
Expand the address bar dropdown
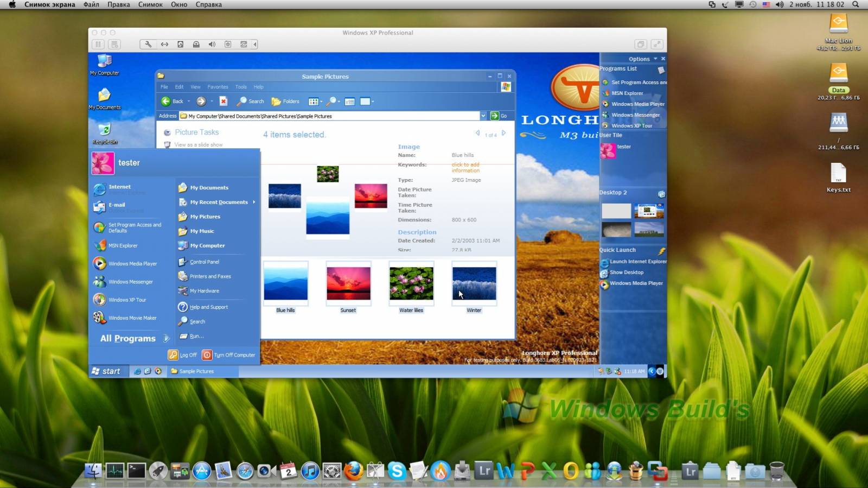[483, 116]
